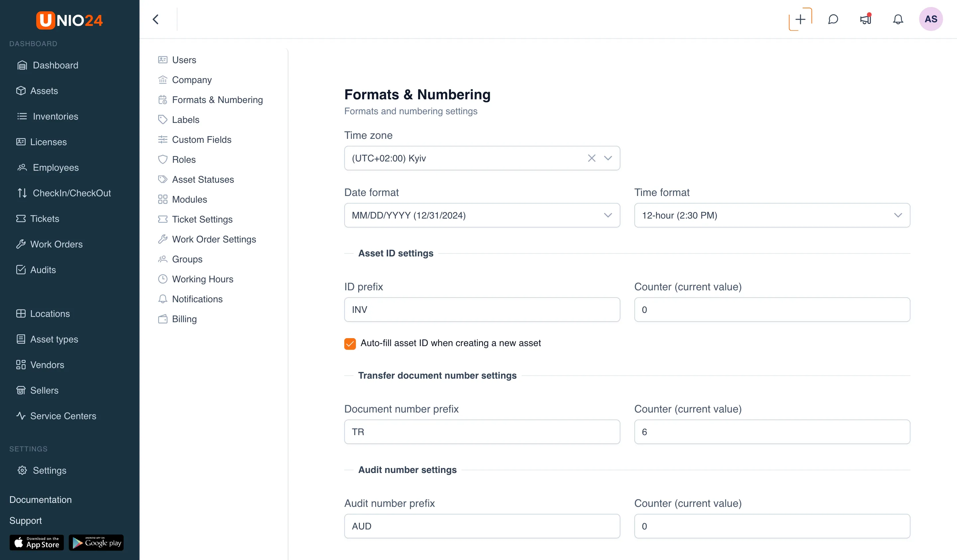The image size is (957, 560).
Task: Open Locations in the sidebar
Action: [x=43, y=314]
